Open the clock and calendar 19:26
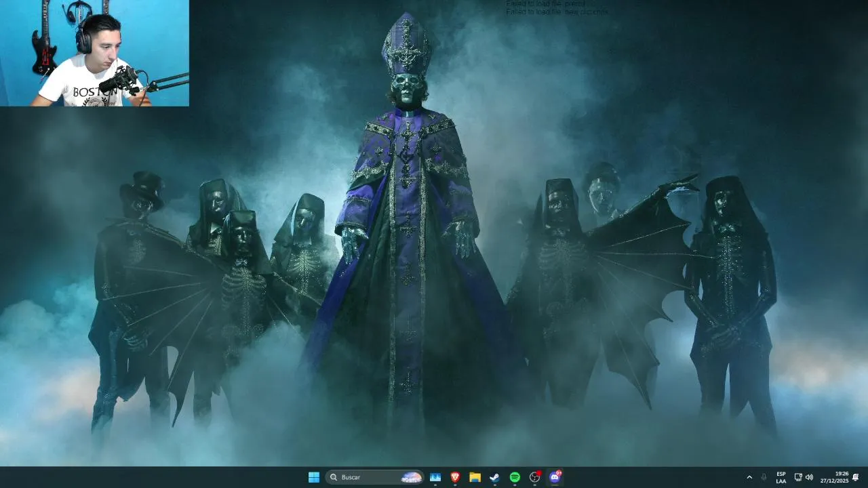This screenshot has width=868, height=488. 835,477
